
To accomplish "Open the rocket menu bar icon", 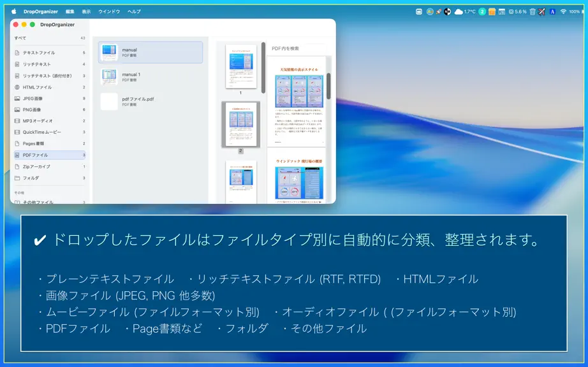I will pyautogui.click(x=438, y=11).
